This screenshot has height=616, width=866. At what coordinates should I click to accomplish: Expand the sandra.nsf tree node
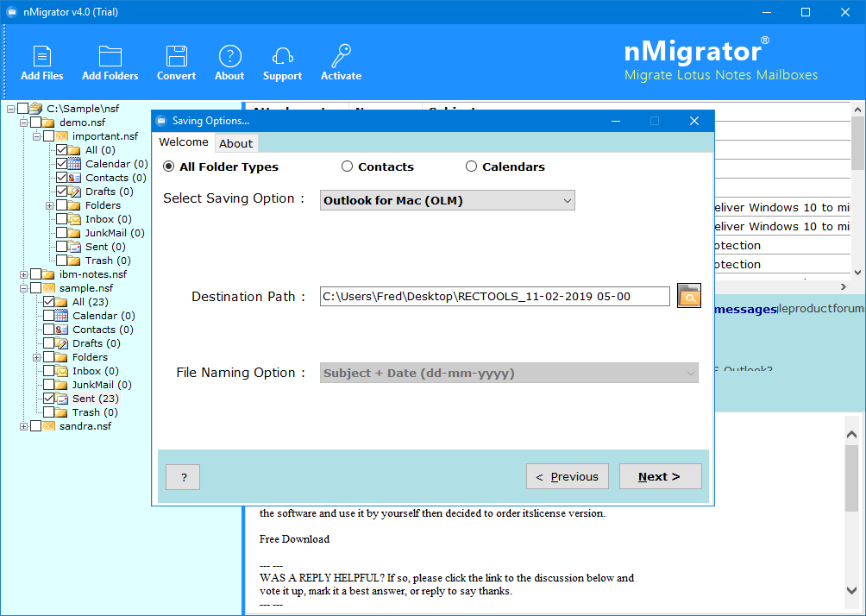tap(23, 426)
